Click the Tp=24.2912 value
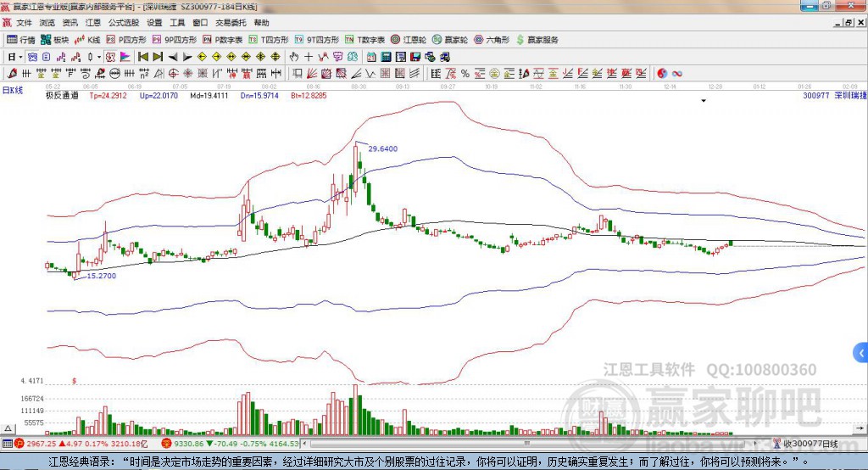 point(108,96)
